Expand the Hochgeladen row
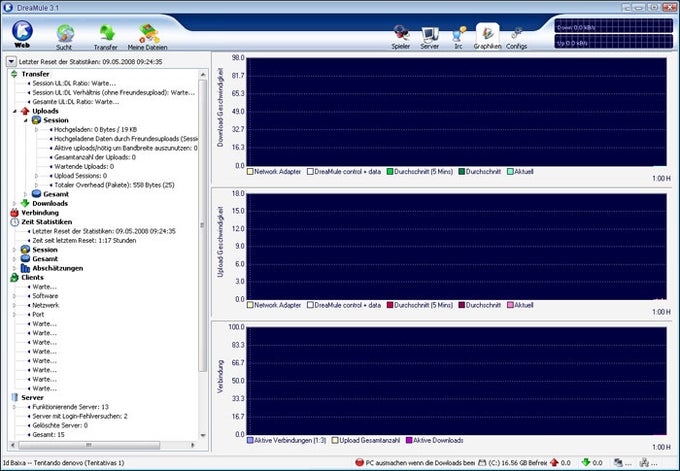 36,129
